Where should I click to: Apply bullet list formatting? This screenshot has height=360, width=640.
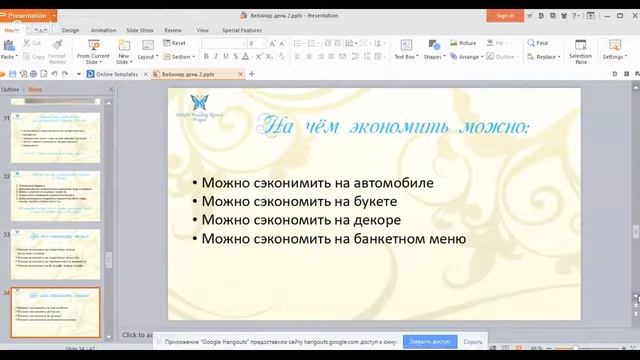click(x=297, y=43)
